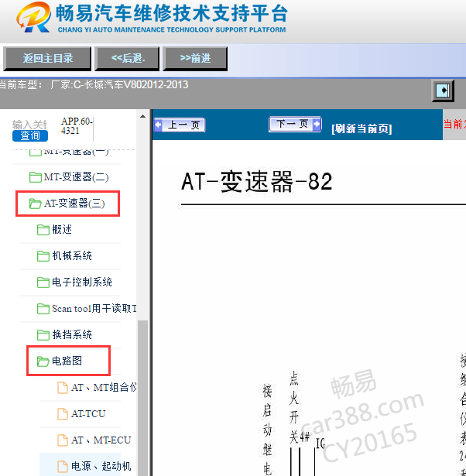The width and height of the screenshot is (466, 476).
Task: Open 机械系统 folder
Action: (x=72, y=256)
